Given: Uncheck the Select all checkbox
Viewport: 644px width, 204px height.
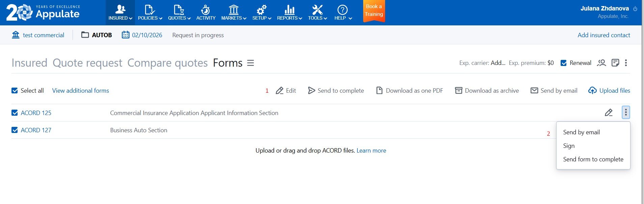Looking at the screenshot, I should tap(15, 91).
